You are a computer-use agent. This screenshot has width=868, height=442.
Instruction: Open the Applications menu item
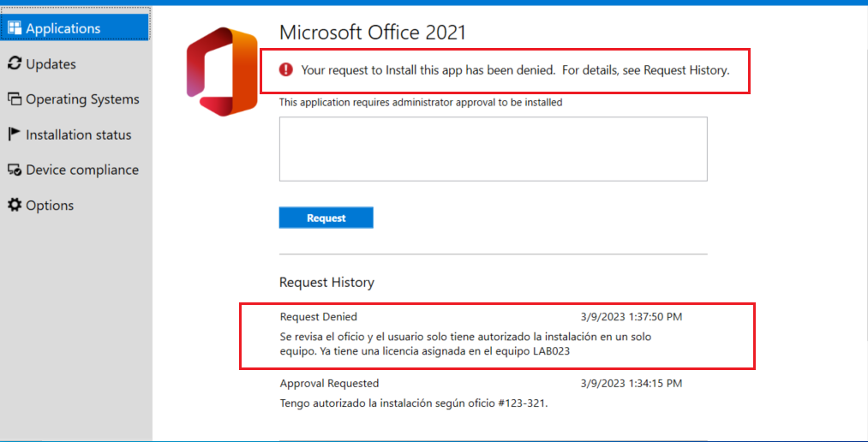[x=75, y=28]
